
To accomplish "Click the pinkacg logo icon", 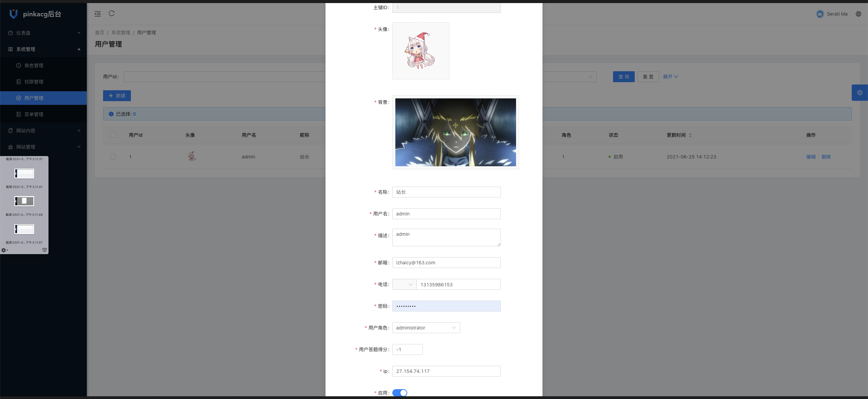I will (14, 14).
